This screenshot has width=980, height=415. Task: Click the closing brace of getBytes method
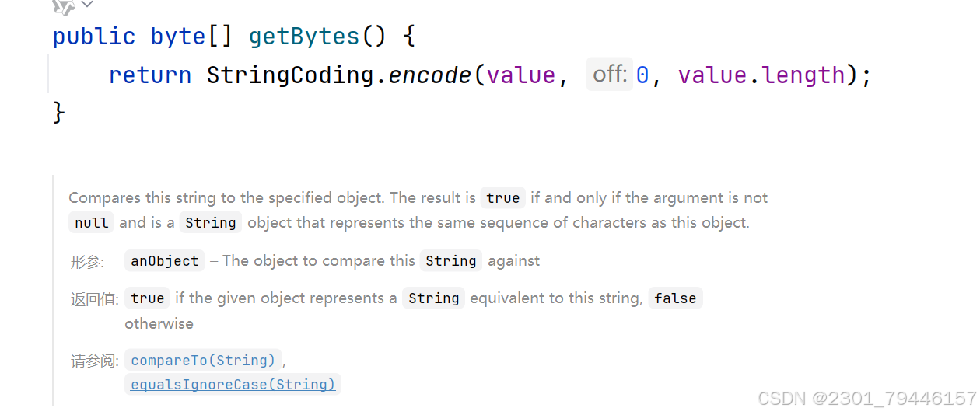pyautogui.click(x=59, y=112)
